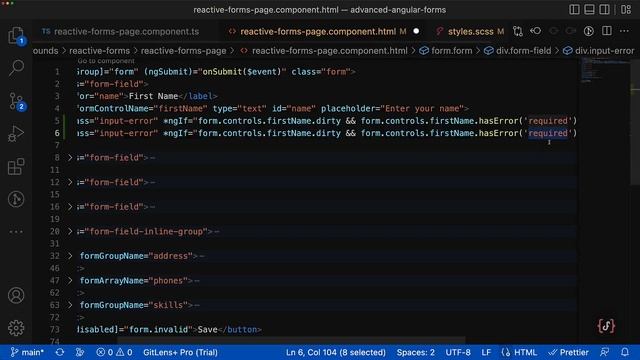Open the editor More Actions ellipsis
Viewport: 640px width, 360px height.
(x=624, y=31)
